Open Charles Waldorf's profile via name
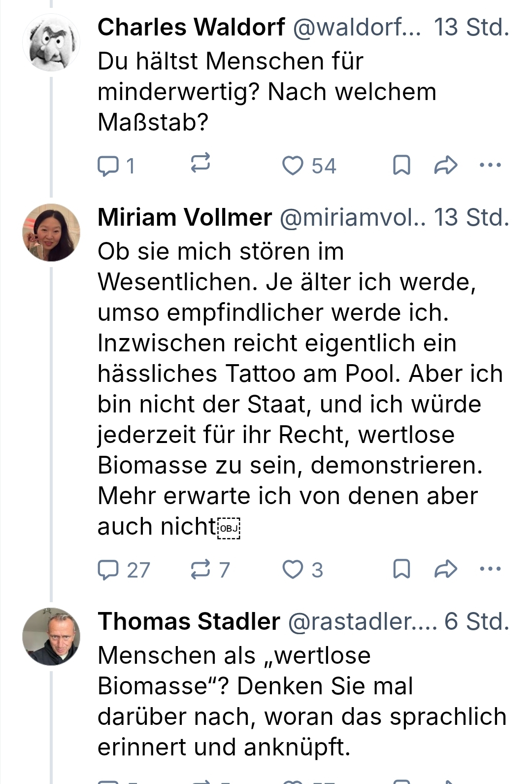The height and width of the screenshot is (784, 532). [x=191, y=27]
